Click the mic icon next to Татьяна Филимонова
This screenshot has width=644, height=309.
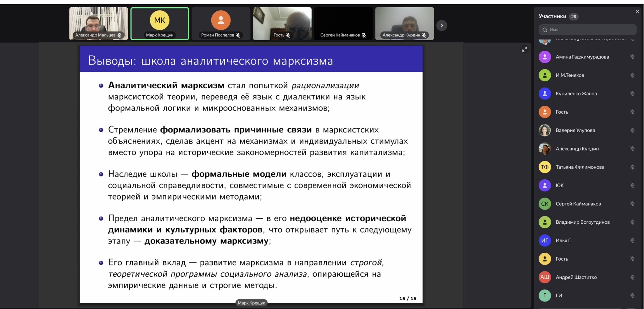pyautogui.click(x=632, y=167)
